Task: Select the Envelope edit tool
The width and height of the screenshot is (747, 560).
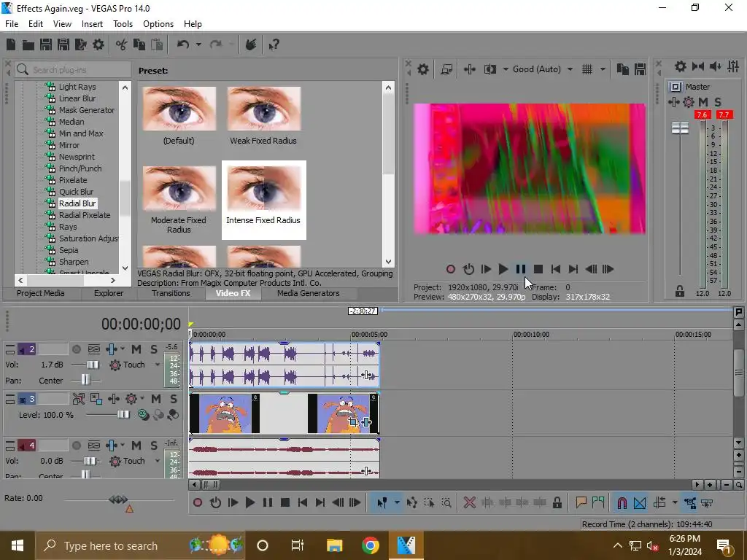Action: tap(411, 502)
